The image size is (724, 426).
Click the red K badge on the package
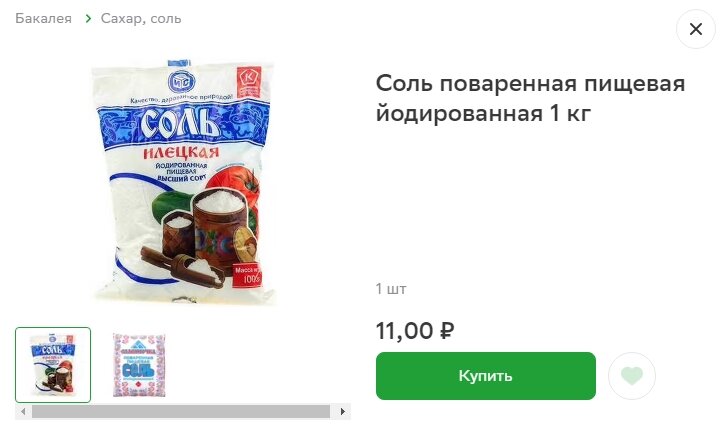pyautogui.click(x=249, y=82)
